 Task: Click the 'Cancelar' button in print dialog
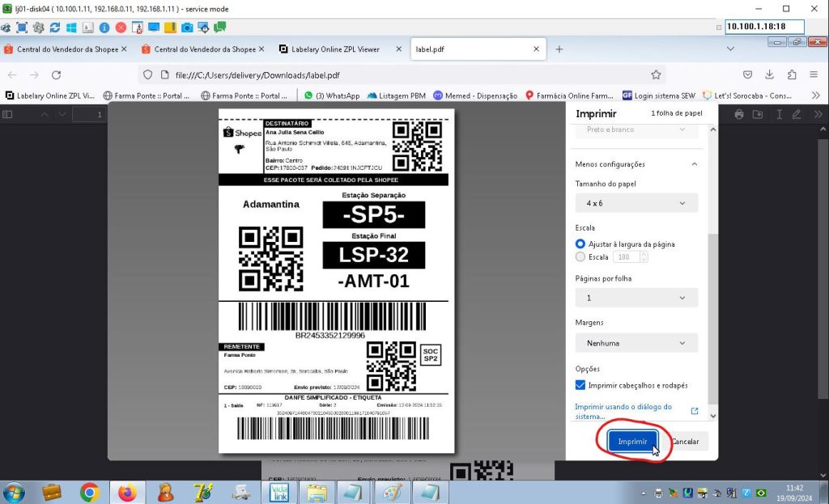(x=687, y=441)
